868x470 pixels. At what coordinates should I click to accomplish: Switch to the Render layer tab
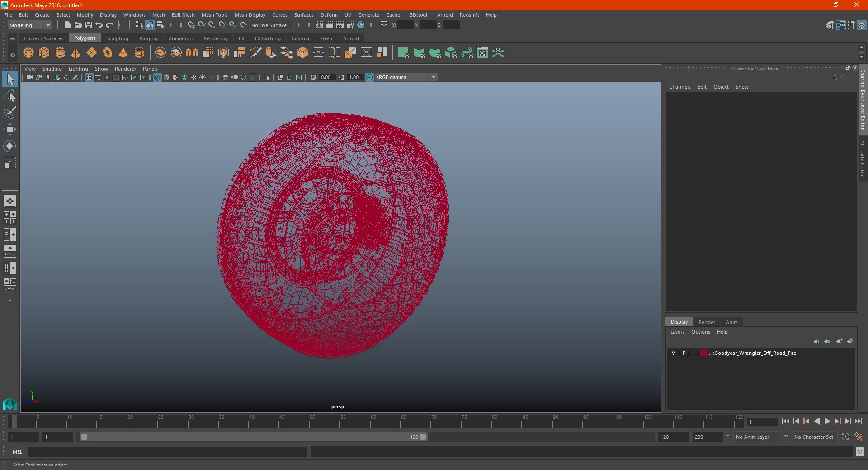[x=707, y=322]
